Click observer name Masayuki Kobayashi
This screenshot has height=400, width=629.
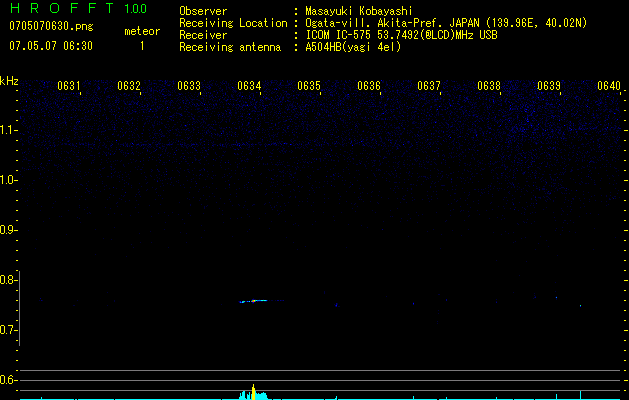[x=359, y=11]
